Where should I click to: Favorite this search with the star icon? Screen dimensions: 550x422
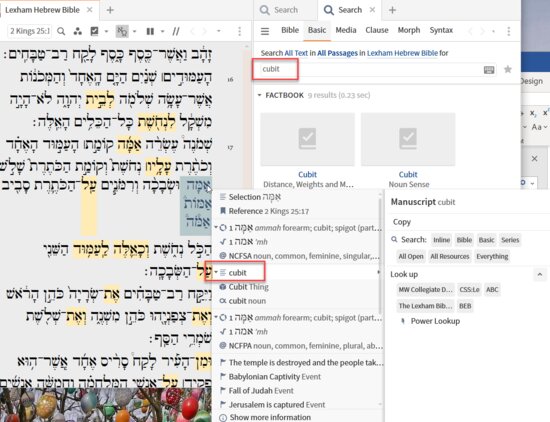click(508, 69)
